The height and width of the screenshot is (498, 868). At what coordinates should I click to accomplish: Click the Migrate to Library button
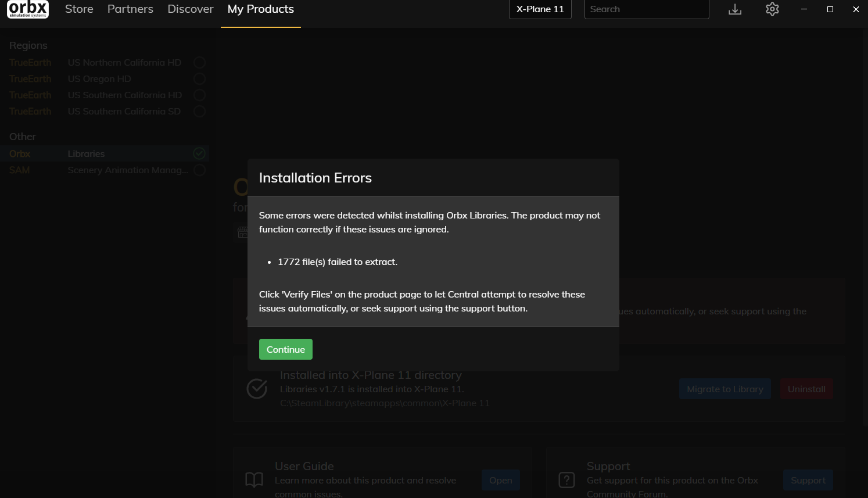[x=725, y=389]
